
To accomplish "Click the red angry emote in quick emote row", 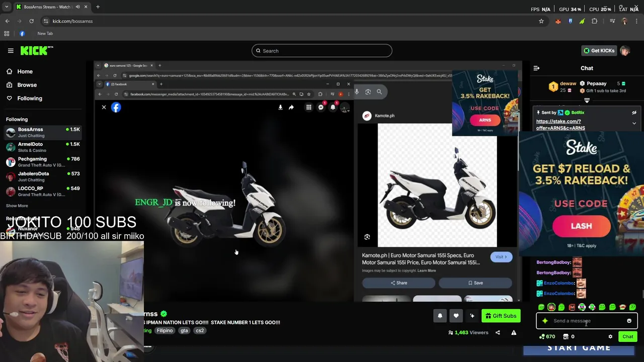I will tap(572, 307).
